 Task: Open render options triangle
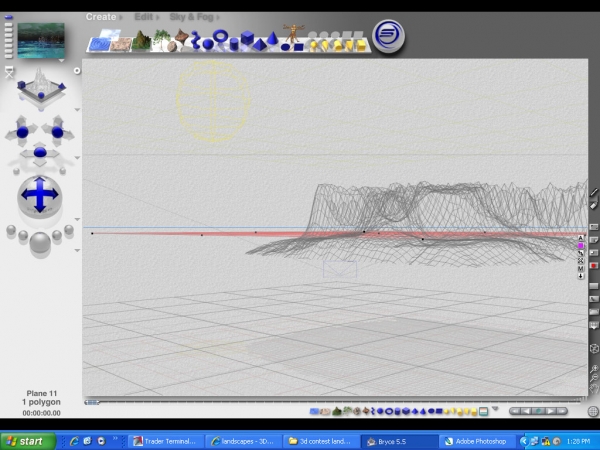point(77,250)
